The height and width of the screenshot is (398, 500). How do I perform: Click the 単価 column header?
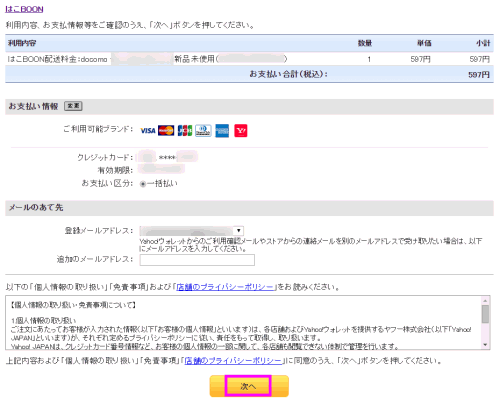(424, 43)
